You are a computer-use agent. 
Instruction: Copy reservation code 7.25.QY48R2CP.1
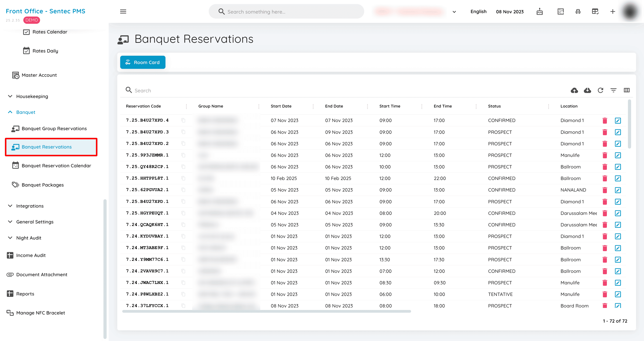(183, 167)
